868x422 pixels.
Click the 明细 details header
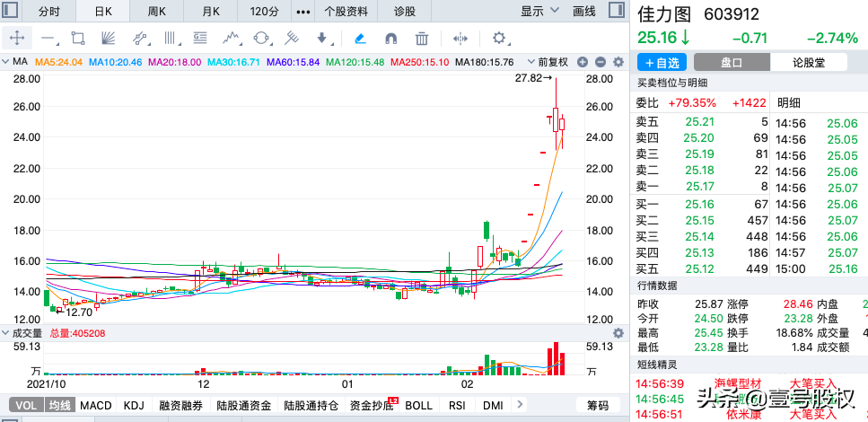788,102
